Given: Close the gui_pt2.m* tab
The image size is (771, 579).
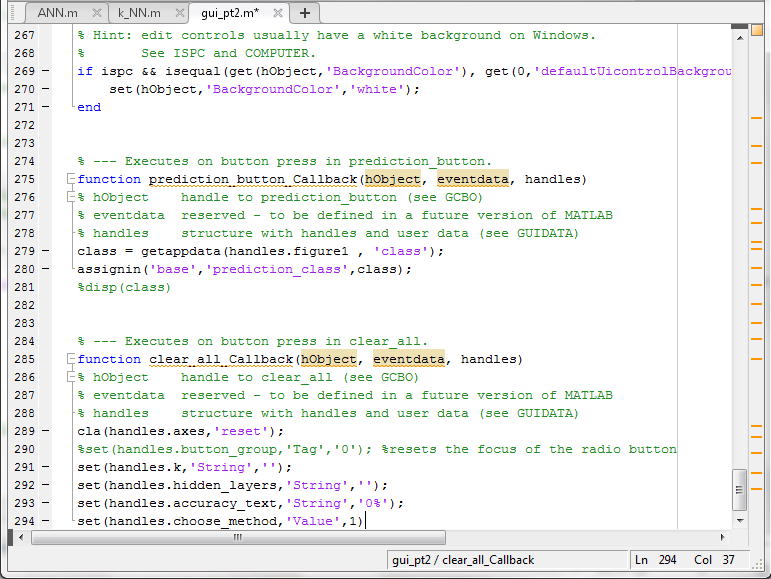Looking at the screenshot, I should 278,13.
